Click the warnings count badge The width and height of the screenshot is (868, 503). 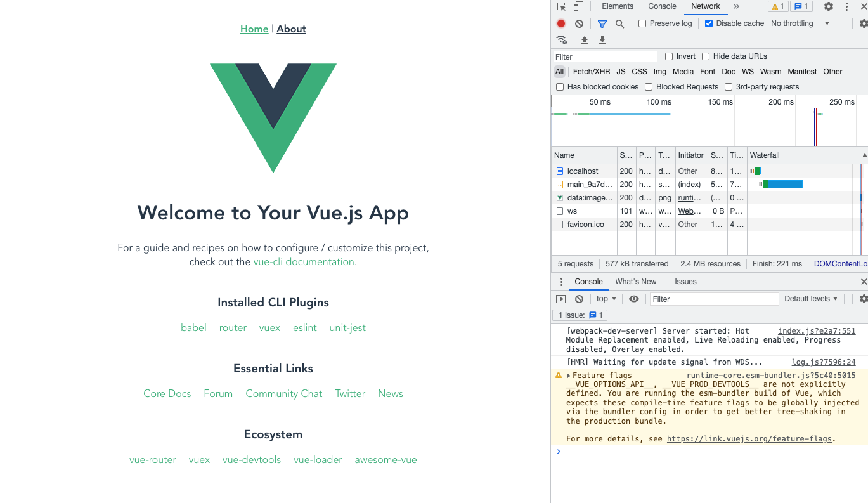tap(777, 6)
